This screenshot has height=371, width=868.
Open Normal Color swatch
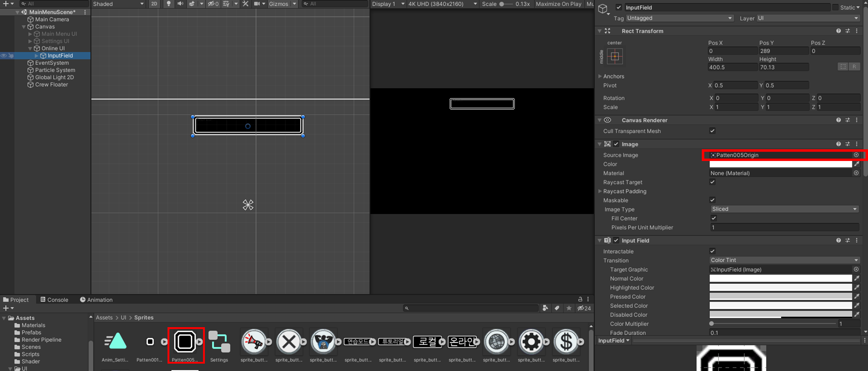pos(780,279)
